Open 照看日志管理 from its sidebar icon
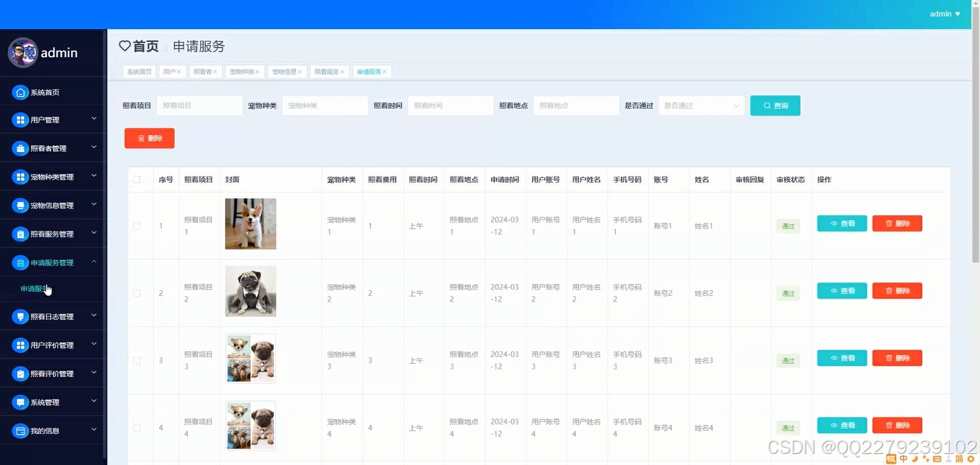 [20, 316]
